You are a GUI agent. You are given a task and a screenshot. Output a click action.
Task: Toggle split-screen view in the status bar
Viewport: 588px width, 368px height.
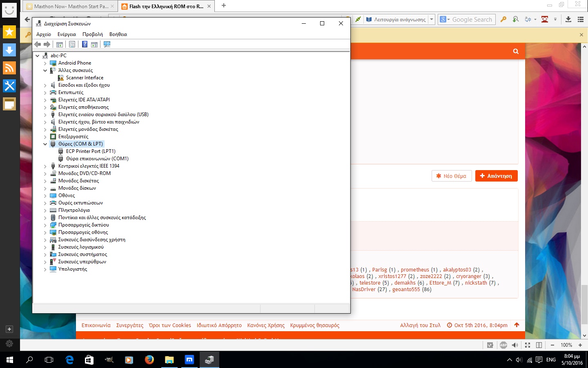tap(539, 345)
